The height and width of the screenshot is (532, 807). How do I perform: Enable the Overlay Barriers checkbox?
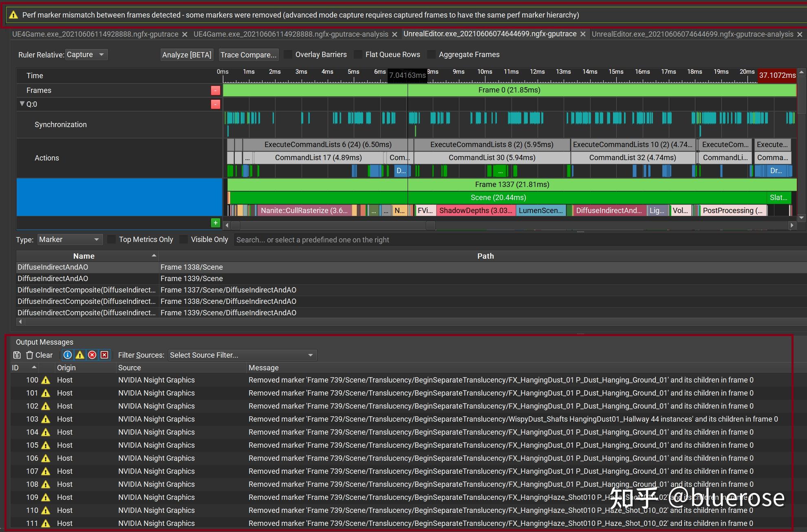[288, 55]
